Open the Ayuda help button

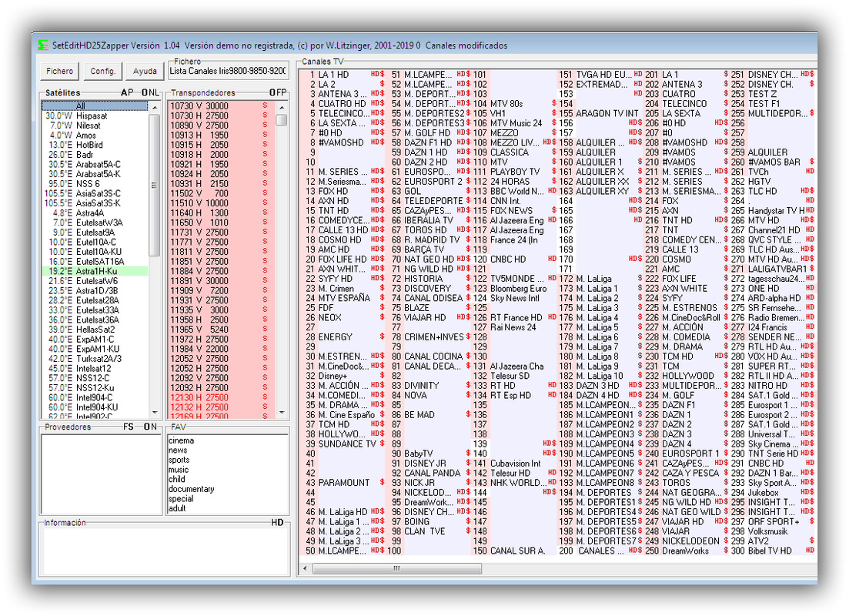pos(145,71)
